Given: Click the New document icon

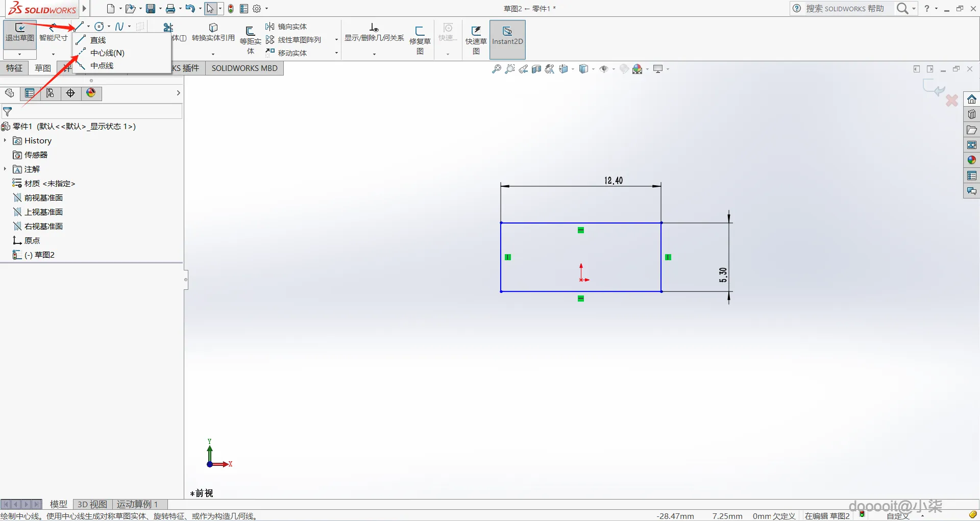Looking at the screenshot, I should (x=111, y=9).
